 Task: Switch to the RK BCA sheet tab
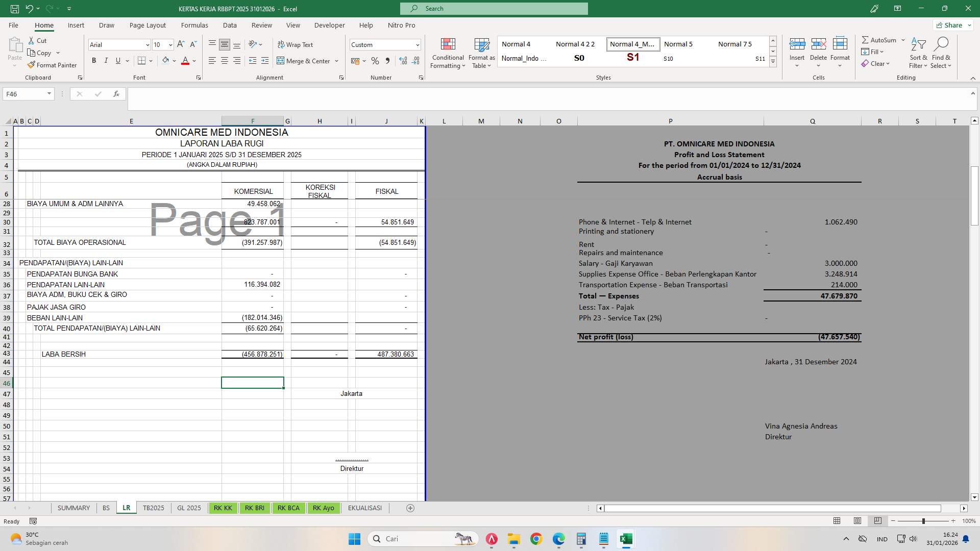[289, 508]
